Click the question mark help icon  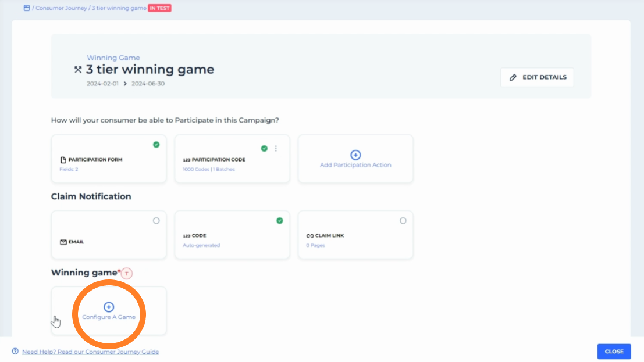[15, 352]
